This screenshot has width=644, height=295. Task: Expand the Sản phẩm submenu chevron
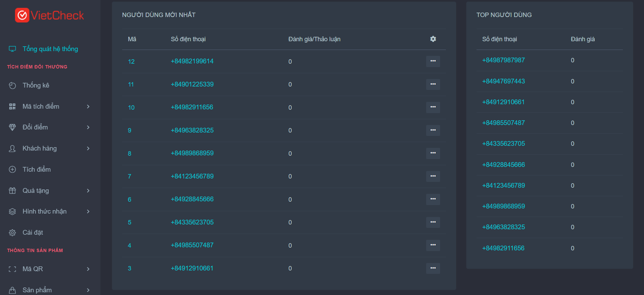[x=88, y=290]
